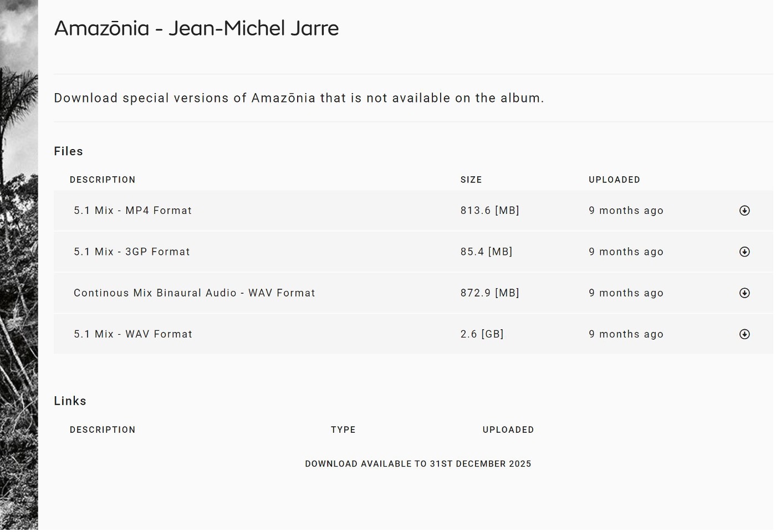This screenshot has height=532, width=776.
Task: Click the Uploaded column header in Files
Action: point(614,180)
